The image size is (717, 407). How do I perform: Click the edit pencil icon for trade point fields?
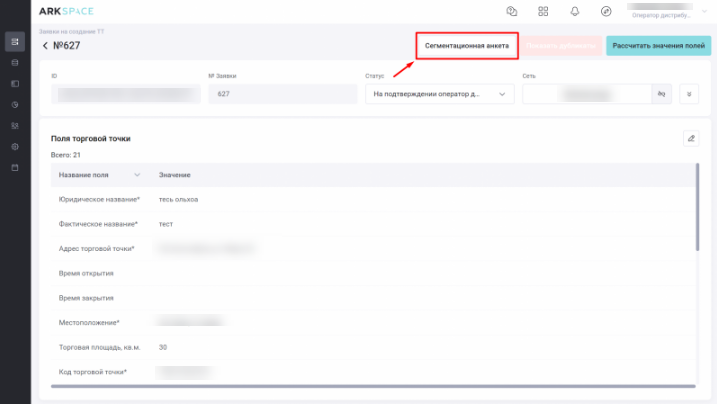689,138
